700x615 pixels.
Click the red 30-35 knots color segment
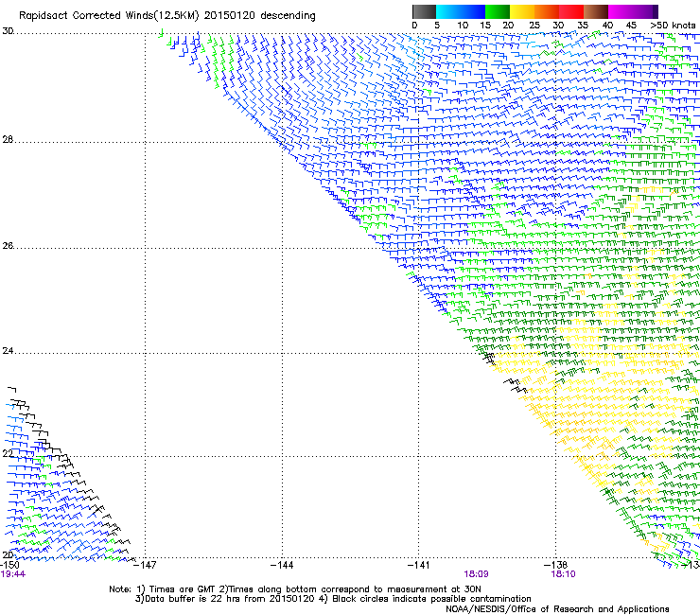pos(571,11)
